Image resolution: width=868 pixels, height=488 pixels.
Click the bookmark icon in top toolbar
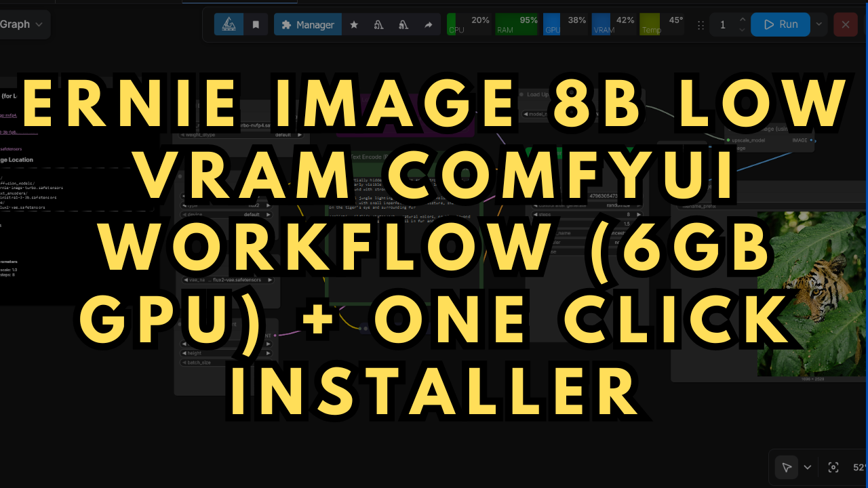pos(256,24)
